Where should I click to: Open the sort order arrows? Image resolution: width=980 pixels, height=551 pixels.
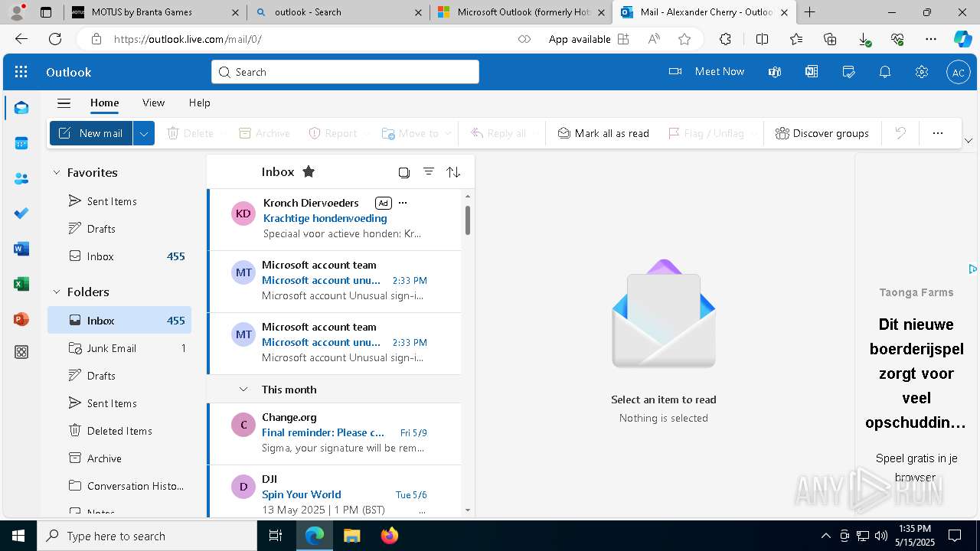pos(453,172)
